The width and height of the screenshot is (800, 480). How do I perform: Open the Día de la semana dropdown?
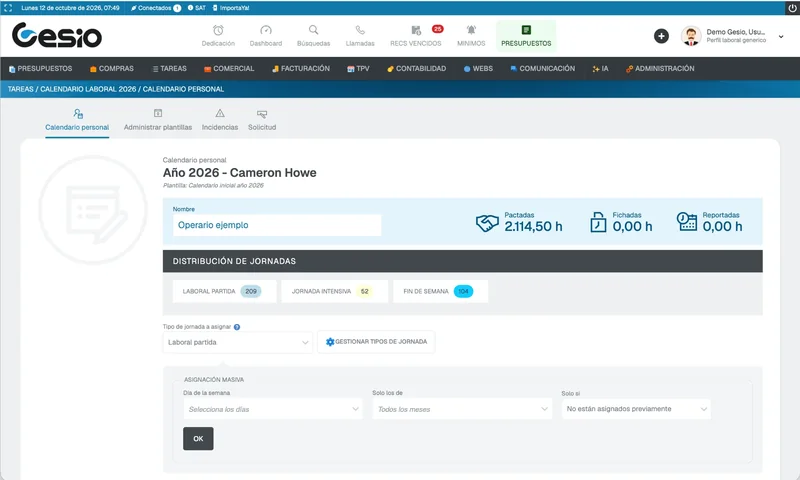coord(273,409)
